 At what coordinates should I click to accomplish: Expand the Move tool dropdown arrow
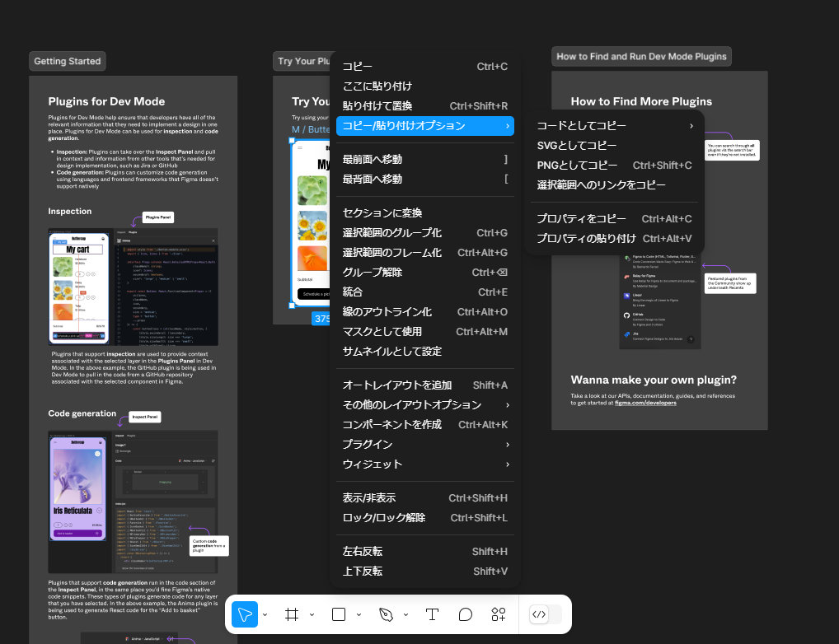(x=265, y=615)
